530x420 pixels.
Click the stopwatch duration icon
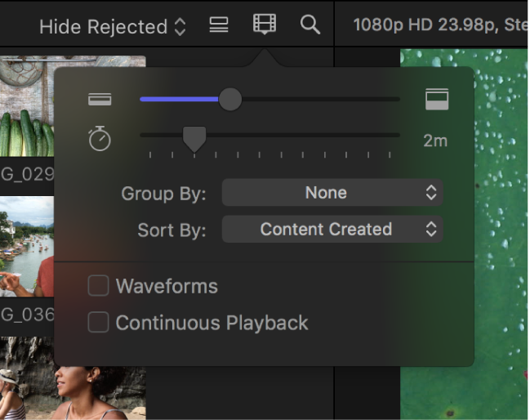pyautogui.click(x=100, y=140)
